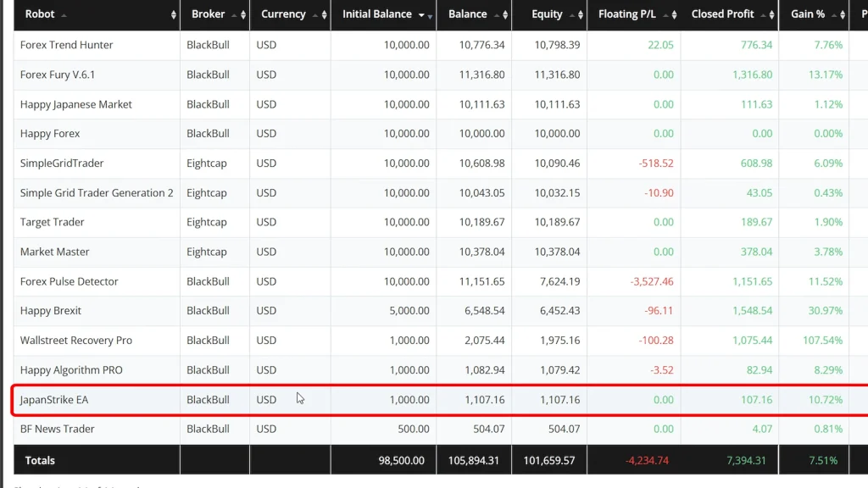Image resolution: width=868 pixels, height=488 pixels.
Task: Sort by Currency column header
Action: click(x=283, y=14)
